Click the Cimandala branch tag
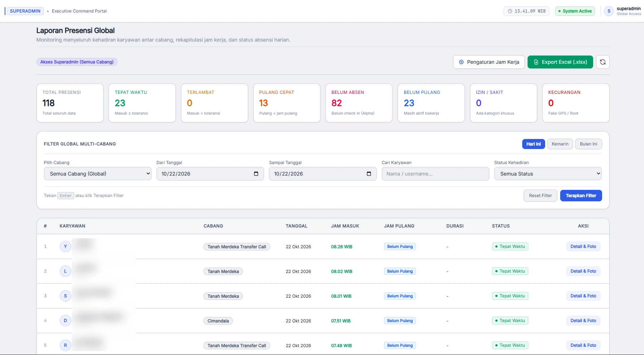This screenshot has height=355, width=644. 218,321
